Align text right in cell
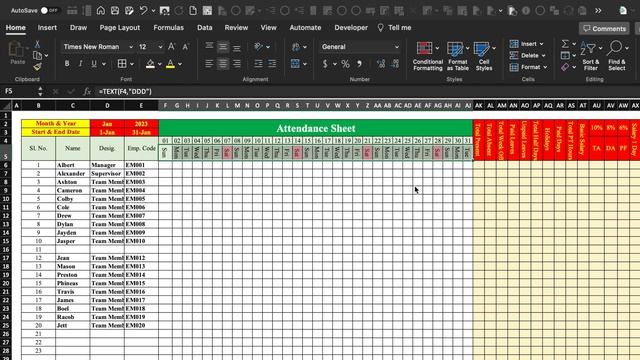 237,64
